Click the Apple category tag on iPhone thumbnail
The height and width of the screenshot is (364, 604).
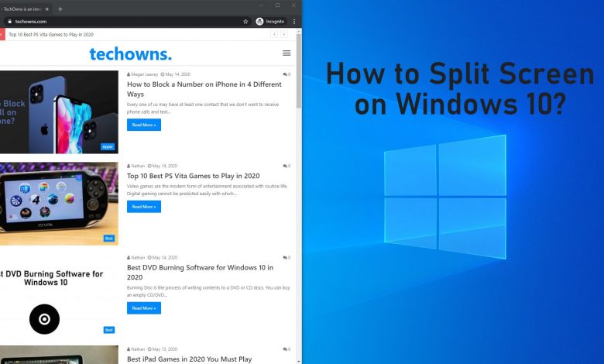pos(108,146)
